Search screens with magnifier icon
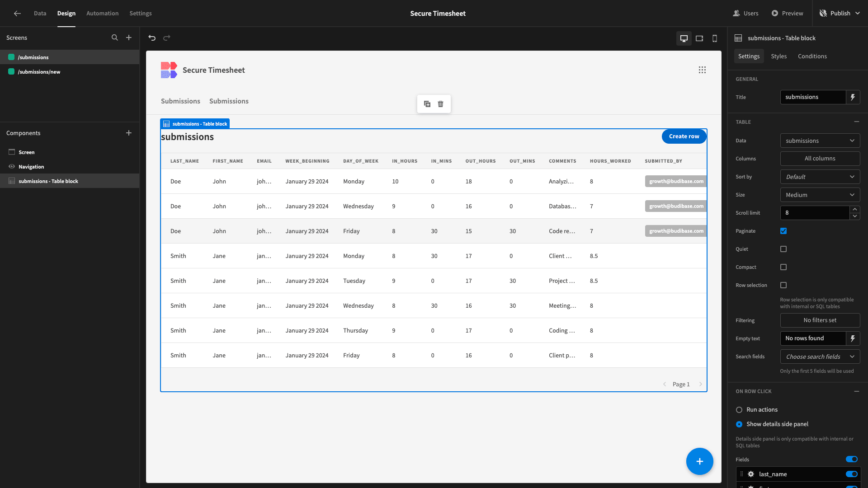The image size is (868, 488). (115, 38)
